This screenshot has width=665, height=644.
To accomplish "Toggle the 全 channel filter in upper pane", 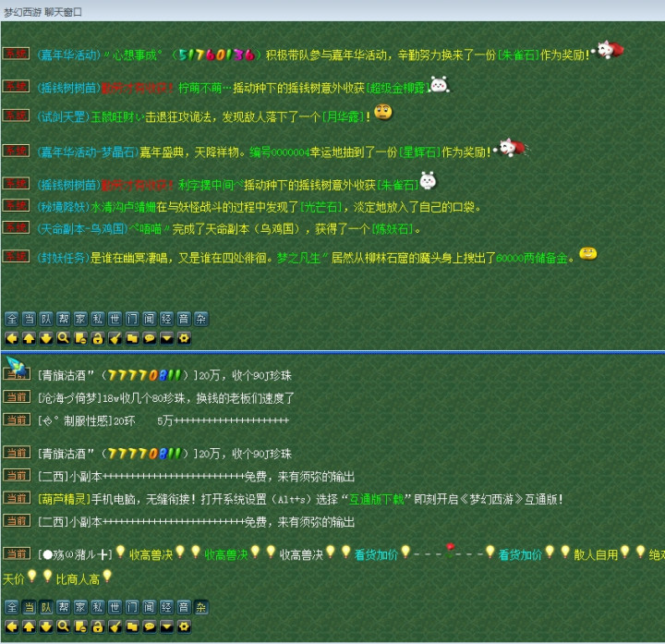I will pos(12,319).
